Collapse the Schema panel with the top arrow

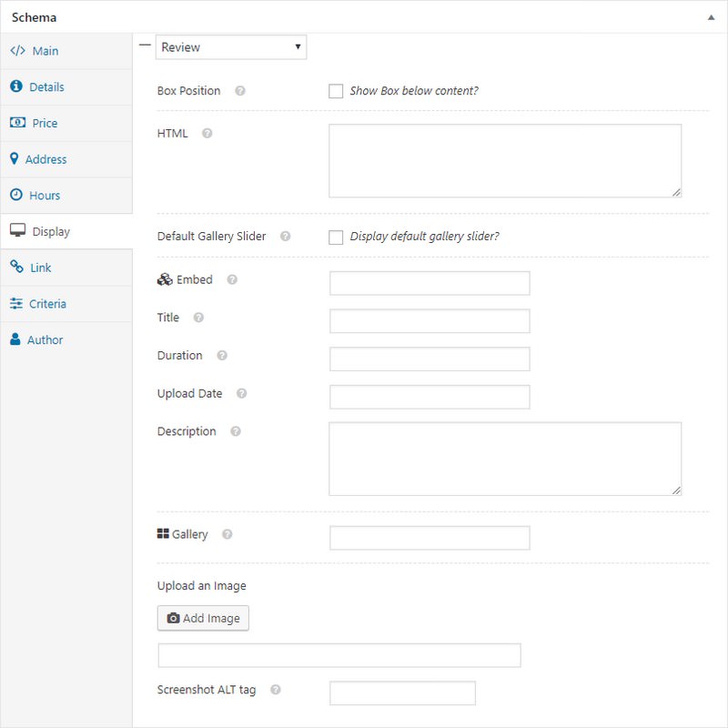pos(712,15)
